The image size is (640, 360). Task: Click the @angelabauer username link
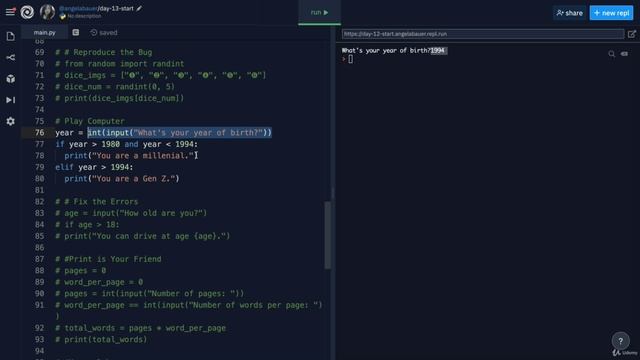(78, 8)
